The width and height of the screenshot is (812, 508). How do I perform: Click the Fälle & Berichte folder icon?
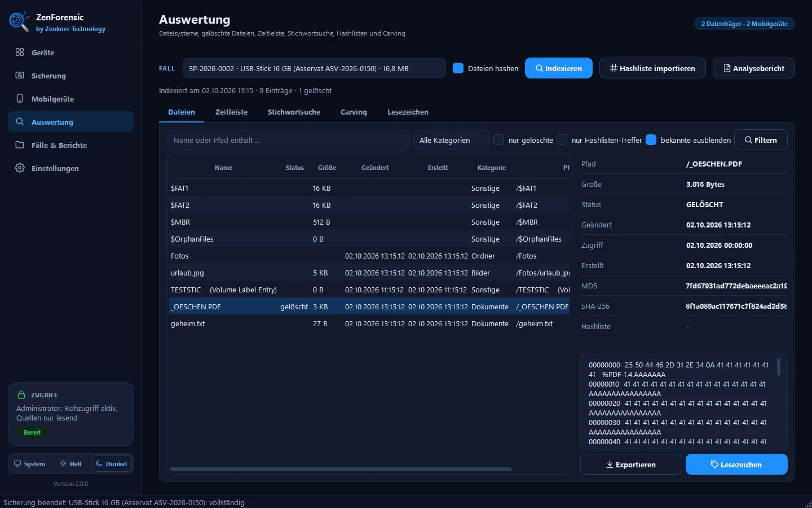[x=20, y=144]
